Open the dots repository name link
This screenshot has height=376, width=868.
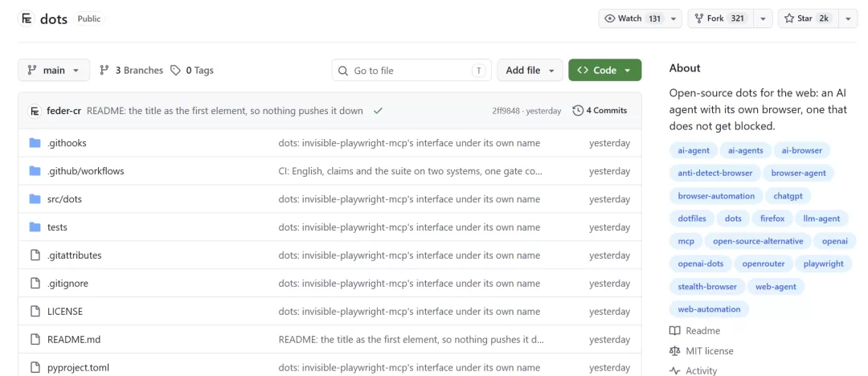pos(54,18)
